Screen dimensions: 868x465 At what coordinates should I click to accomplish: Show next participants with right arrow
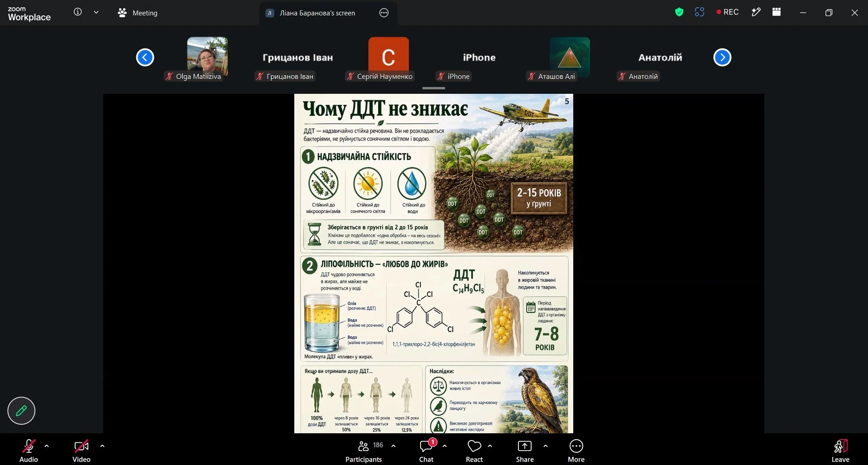point(722,58)
